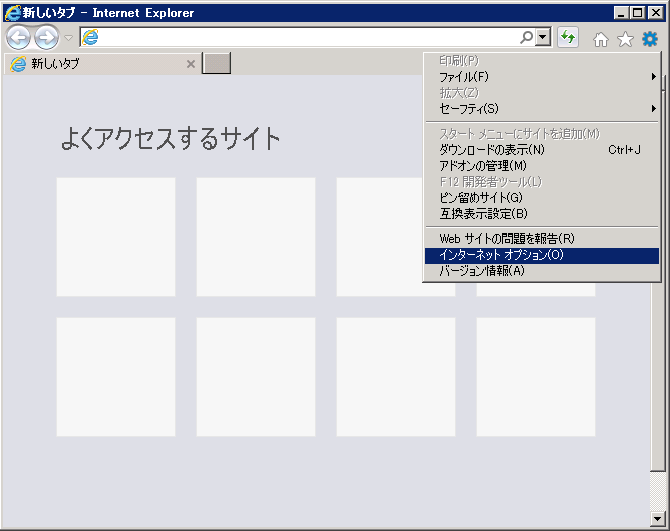The height and width of the screenshot is (531, 670).
Task: Open 互換表示設定(B) from the menu
Action: (542, 214)
